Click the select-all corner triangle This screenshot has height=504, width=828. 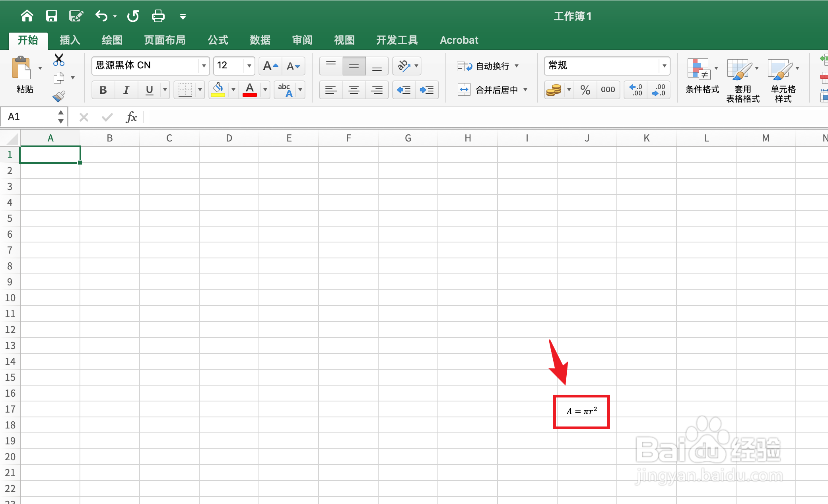[12, 139]
